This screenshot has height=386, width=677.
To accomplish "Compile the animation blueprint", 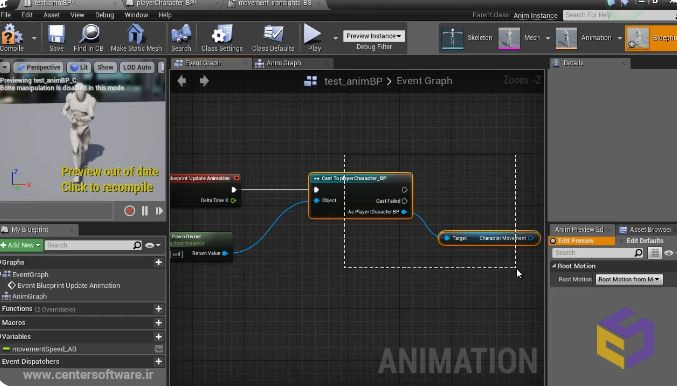I will point(12,38).
